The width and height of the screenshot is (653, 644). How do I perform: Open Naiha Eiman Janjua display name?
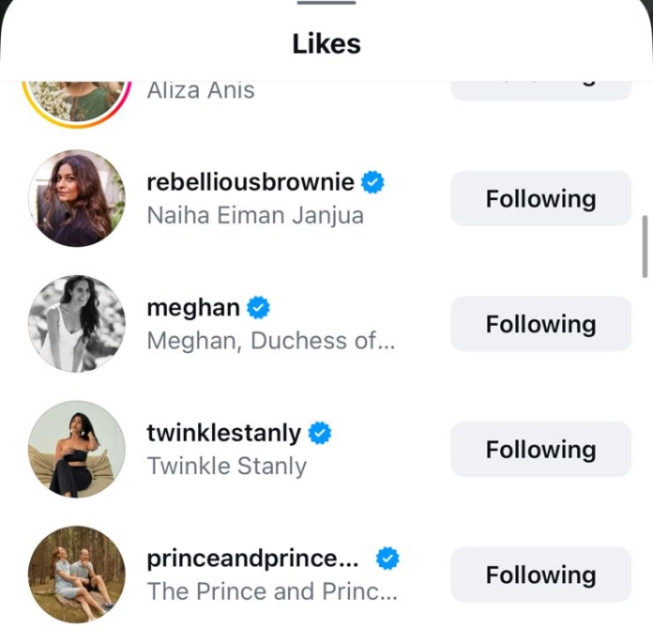point(255,216)
